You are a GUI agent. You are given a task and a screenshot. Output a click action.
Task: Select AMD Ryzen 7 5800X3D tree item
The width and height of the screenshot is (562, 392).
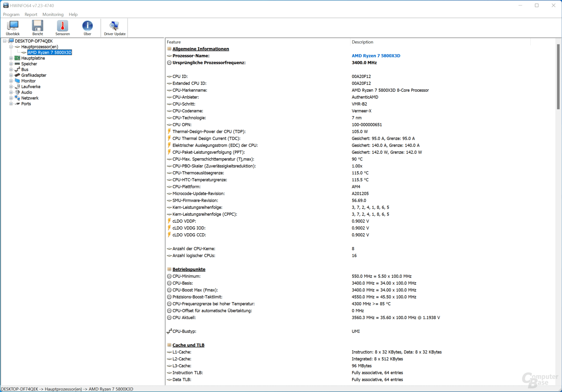(50, 53)
